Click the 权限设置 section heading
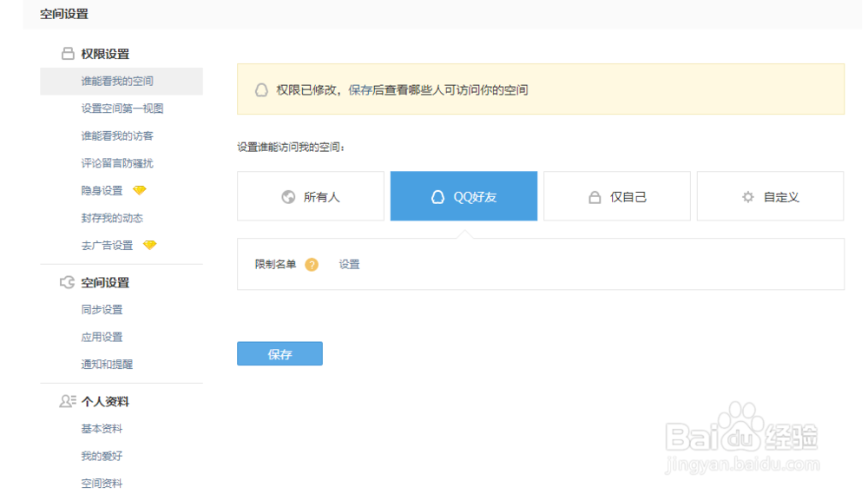The width and height of the screenshot is (868, 494). pyautogui.click(x=105, y=54)
